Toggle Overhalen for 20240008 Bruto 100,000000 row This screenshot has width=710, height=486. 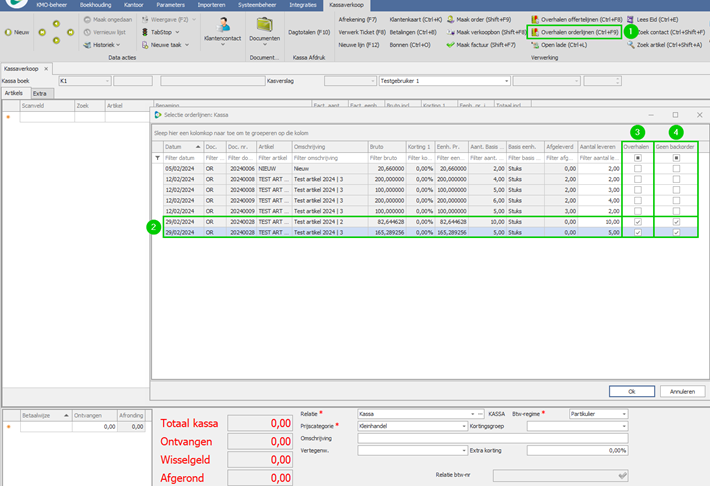click(638, 190)
